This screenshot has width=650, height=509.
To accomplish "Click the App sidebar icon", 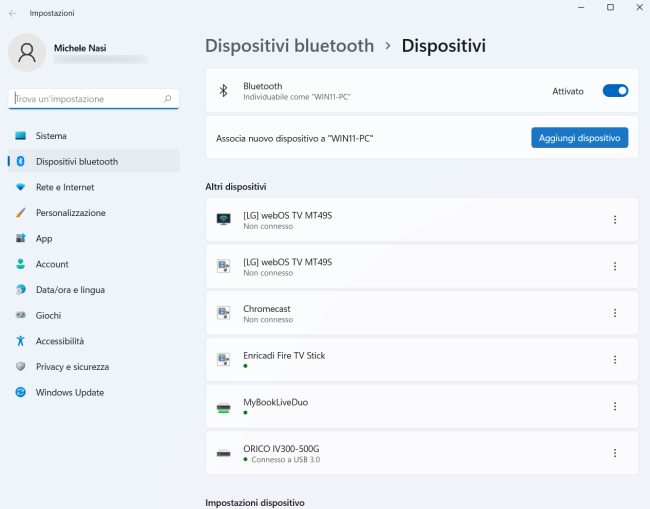I will (20, 238).
